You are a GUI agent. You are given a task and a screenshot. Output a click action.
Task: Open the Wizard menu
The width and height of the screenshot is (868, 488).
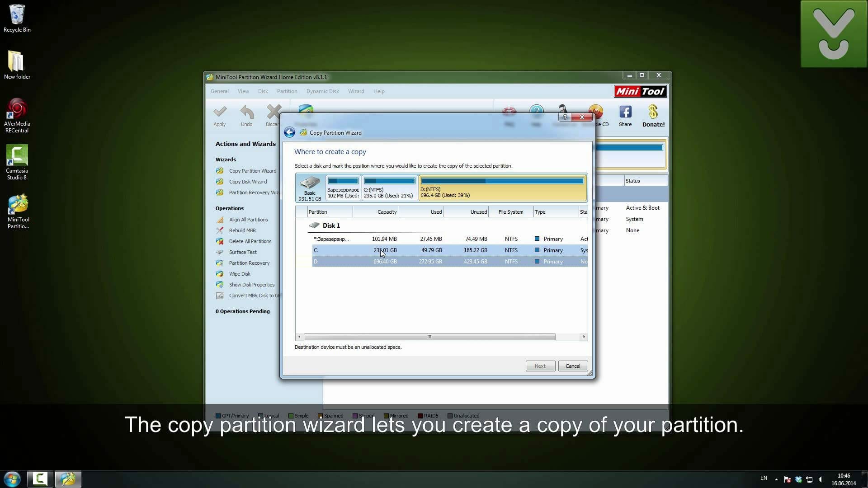(x=356, y=91)
